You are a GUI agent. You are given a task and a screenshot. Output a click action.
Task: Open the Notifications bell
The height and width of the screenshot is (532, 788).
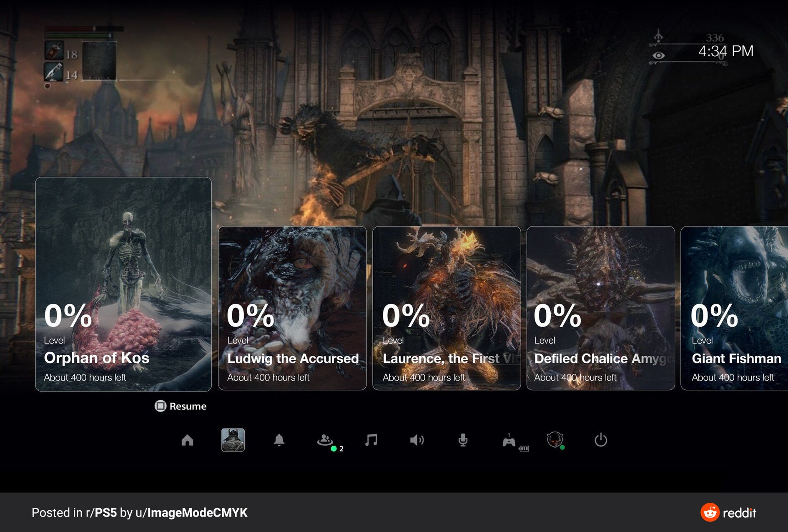tap(279, 440)
